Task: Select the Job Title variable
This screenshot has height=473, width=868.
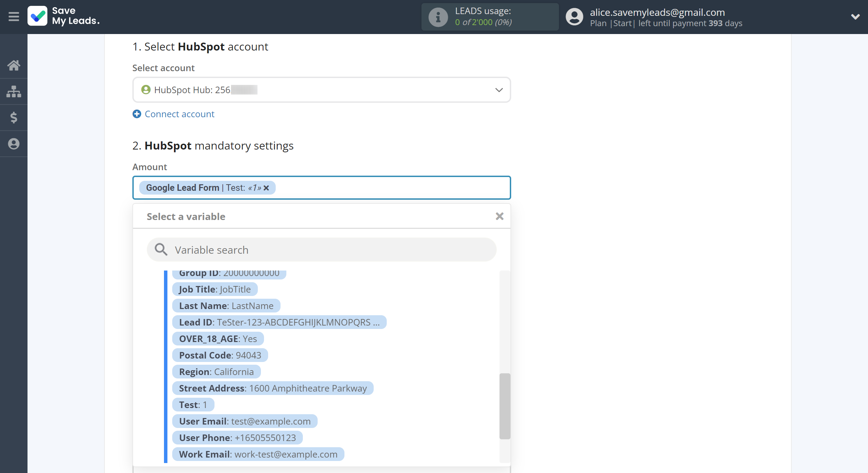Action: pyautogui.click(x=215, y=289)
